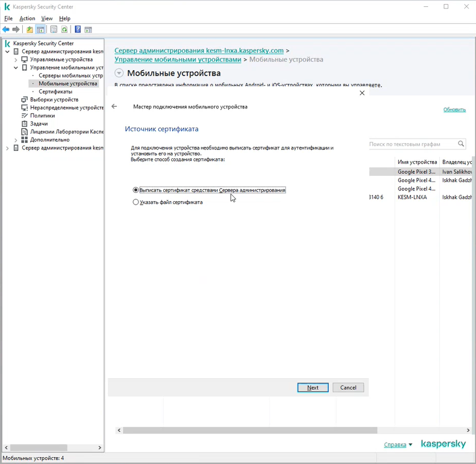Image resolution: width=476 pixels, height=464 pixels.
Task: Collapse the first Сервер администрирования node
Action: [x=7, y=52]
